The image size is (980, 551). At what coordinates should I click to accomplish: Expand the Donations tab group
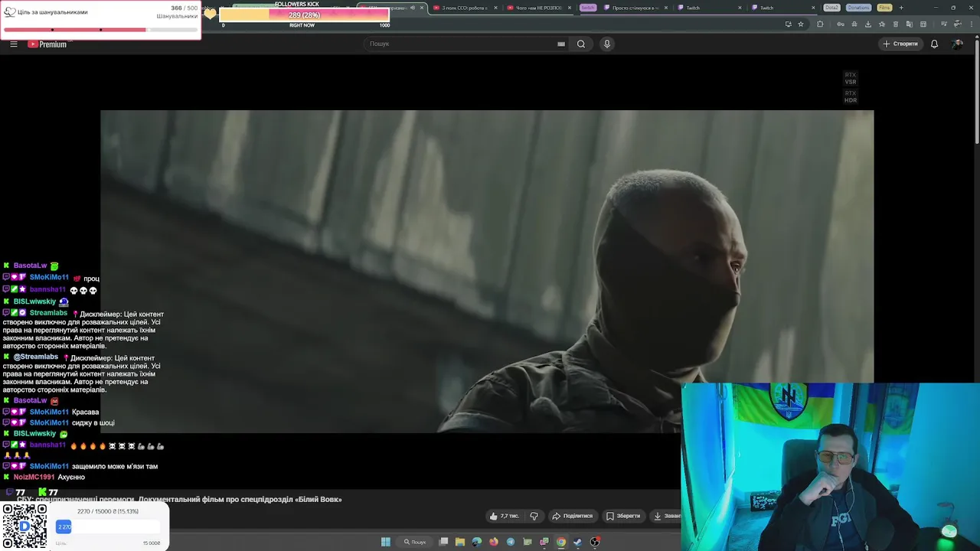(x=858, y=8)
